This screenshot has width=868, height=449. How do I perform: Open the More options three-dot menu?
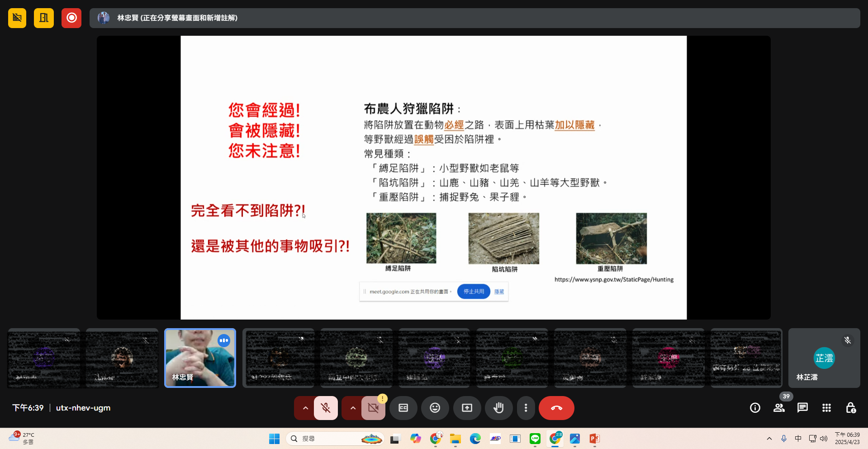526,408
